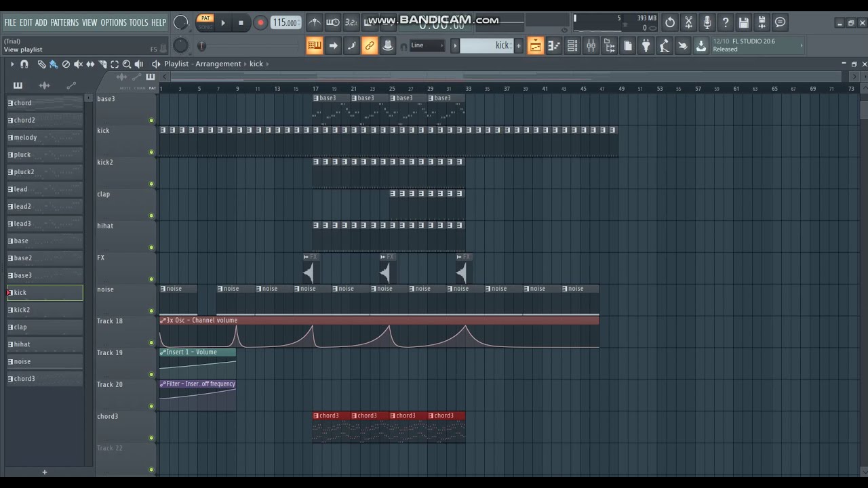Viewport: 868px width, 488px height.
Task: Open the chat speech-bubble icon
Action: 780,22
